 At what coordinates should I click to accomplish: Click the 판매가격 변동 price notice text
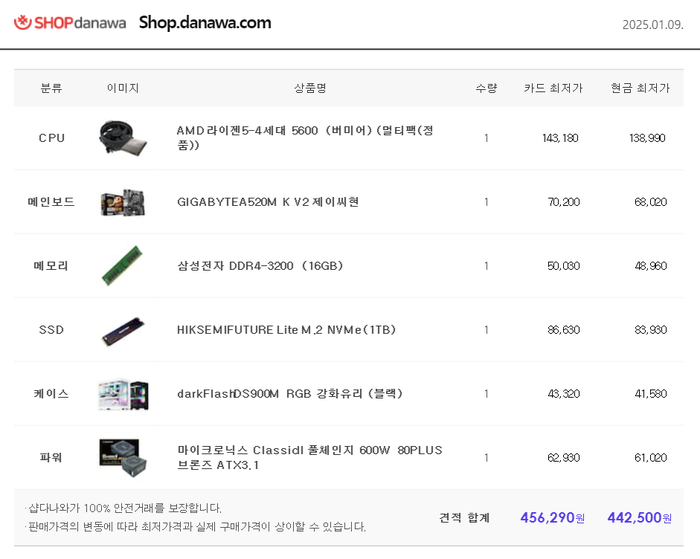[x=196, y=527]
